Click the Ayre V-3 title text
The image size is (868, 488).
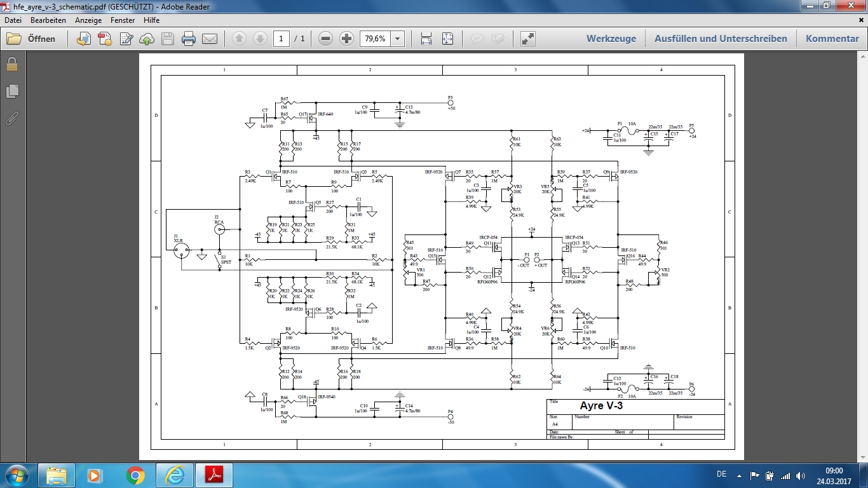point(601,405)
